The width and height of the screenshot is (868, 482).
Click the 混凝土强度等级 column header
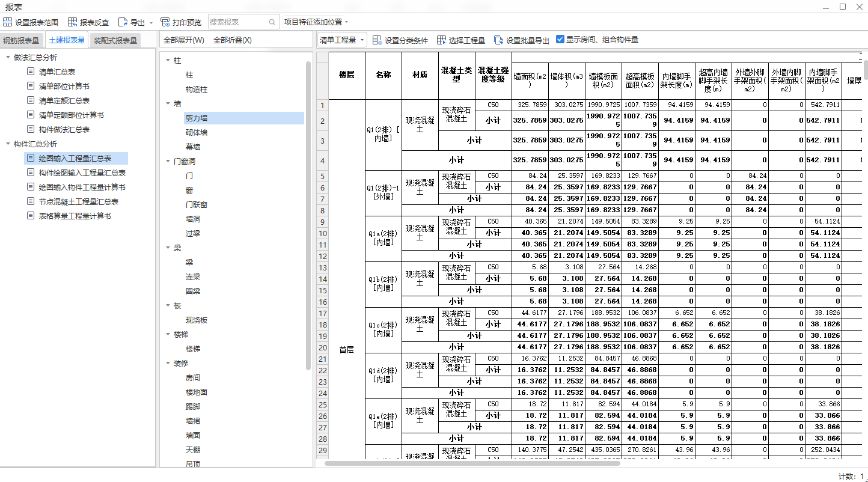point(493,75)
